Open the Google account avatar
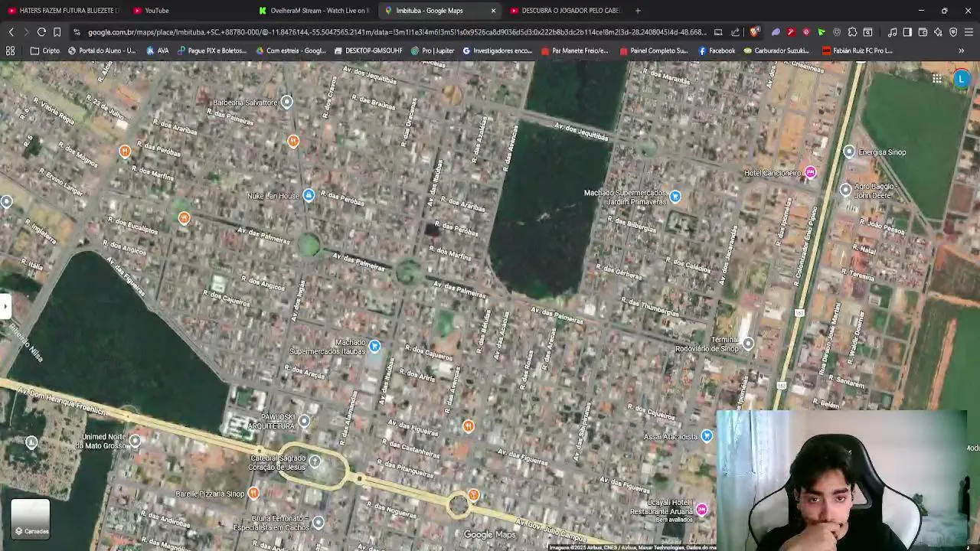Screen dimensions: 980x551 [x=962, y=78]
